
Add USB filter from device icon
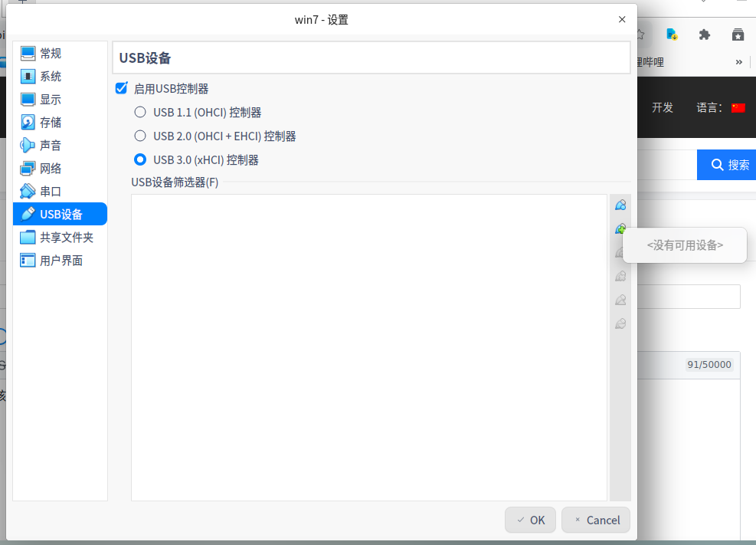click(620, 228)
